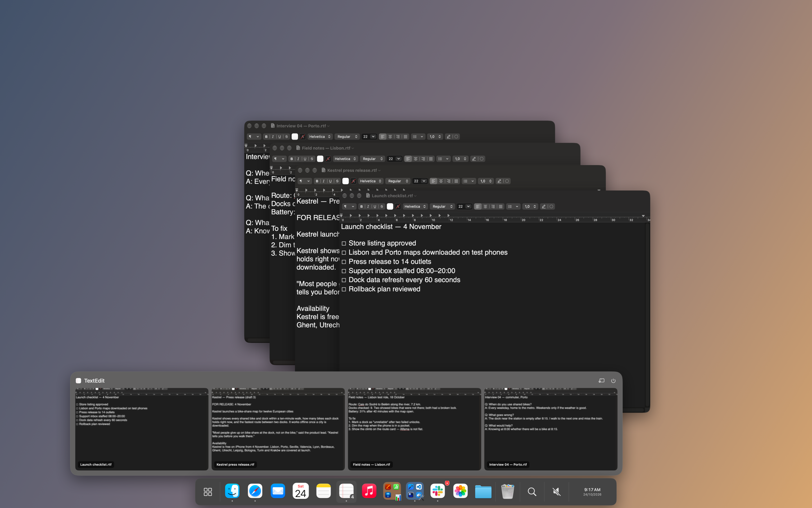This screenshot has width=812, height=508.
Task: Align text left in Launch checklist
Action: (x=478, y=206)
